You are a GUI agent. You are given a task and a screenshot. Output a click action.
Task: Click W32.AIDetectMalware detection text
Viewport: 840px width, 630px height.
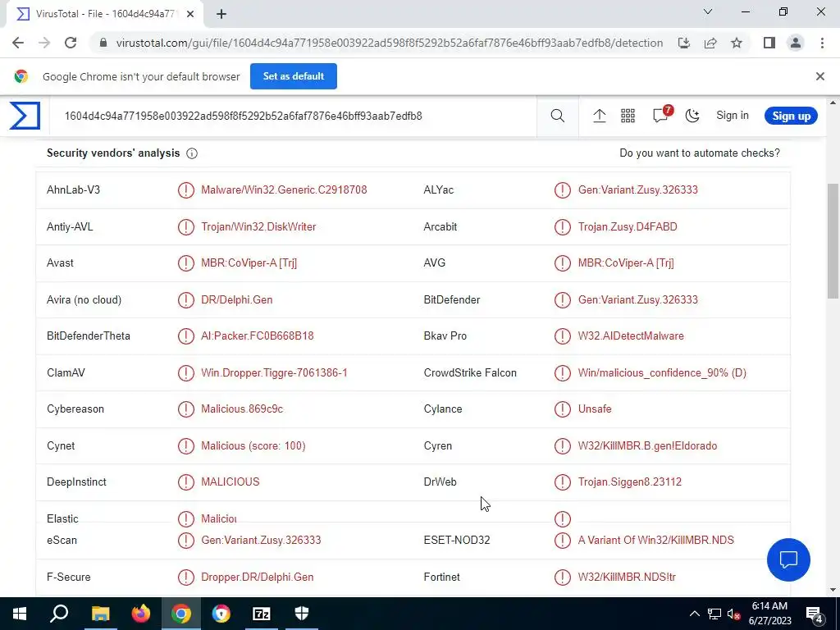(x=631, y=336)
